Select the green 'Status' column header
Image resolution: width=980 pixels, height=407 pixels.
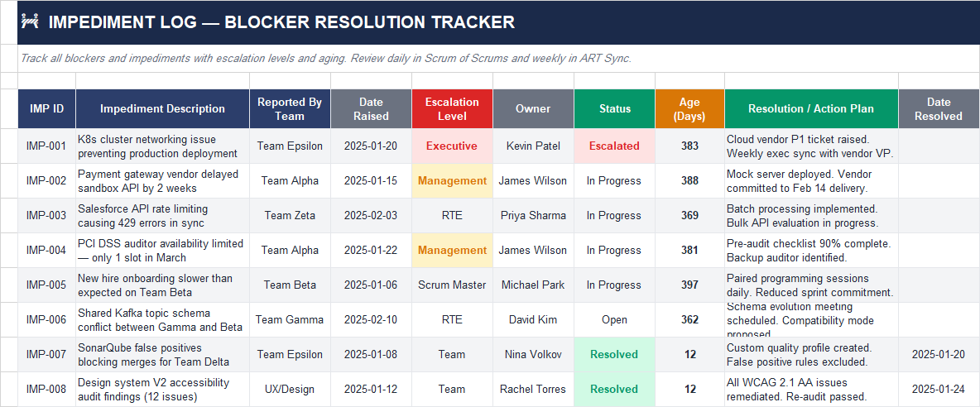click(x=614, y=108)
